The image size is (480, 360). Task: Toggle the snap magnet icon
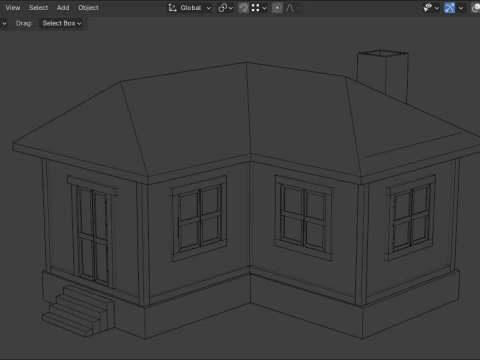244,8
